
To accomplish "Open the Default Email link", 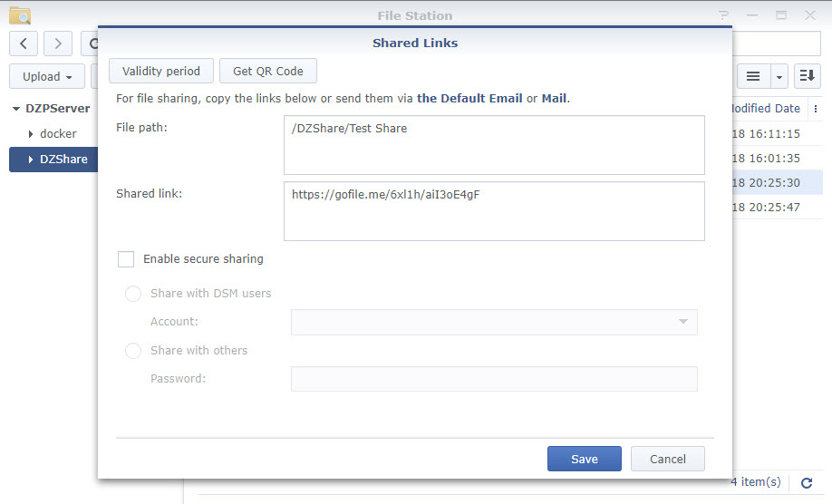I will 469,99.
